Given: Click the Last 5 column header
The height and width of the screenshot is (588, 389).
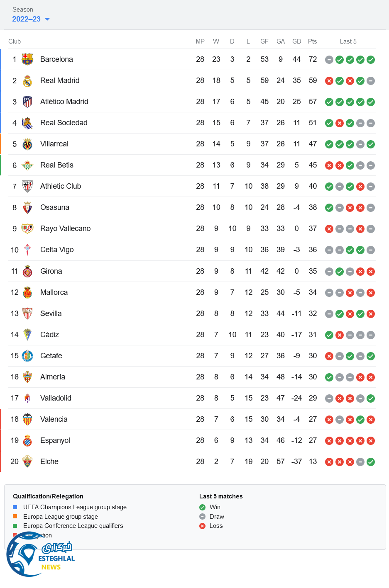Looking at the screenshot, I should point(348,41).
